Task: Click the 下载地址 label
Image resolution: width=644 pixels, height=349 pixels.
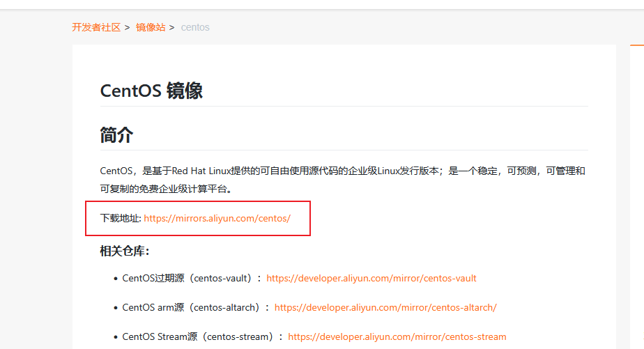Action: [x=121, y=219]
